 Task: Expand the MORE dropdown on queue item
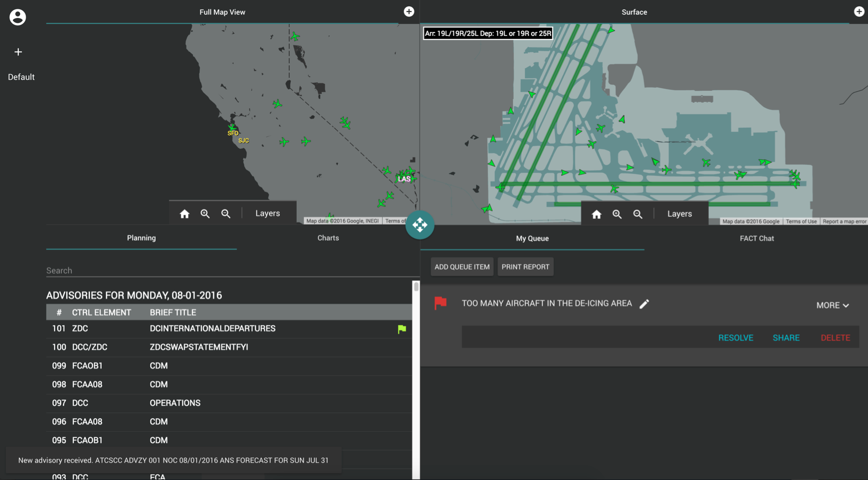[x=832, y=305]
